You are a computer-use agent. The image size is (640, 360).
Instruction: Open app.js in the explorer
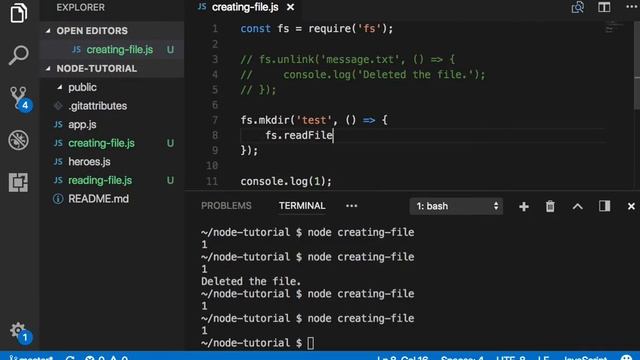pos(82,124)
